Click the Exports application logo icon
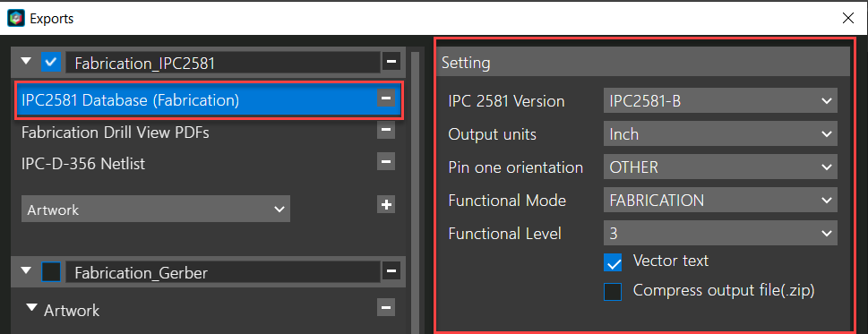 click(15, 18)
